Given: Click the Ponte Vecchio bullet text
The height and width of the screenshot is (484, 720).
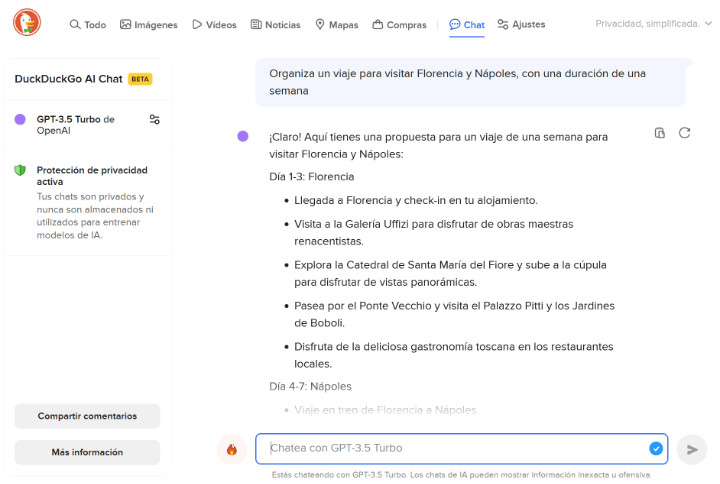Looking at the screenshot, I should pos(455,315).
